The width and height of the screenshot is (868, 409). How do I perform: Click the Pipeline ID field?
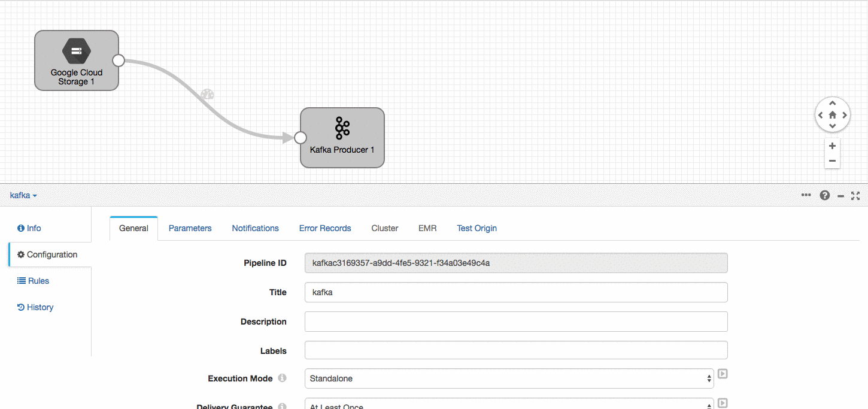[x=516, y=263]
